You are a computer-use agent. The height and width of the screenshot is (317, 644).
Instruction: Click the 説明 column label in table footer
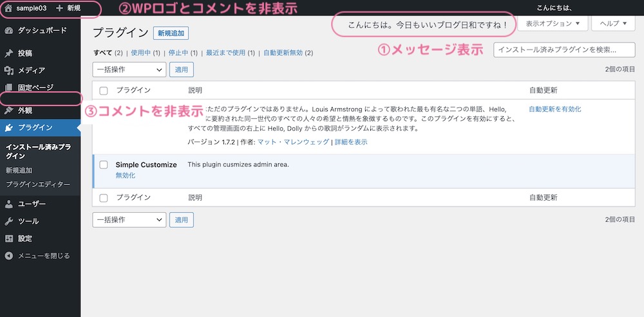click(x=195, y=197)
